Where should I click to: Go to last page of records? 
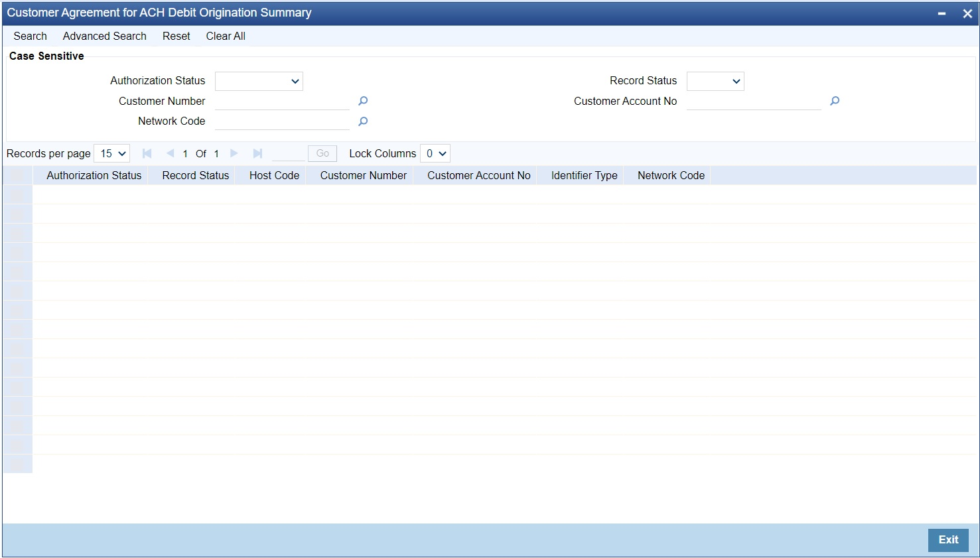[257, 153]
